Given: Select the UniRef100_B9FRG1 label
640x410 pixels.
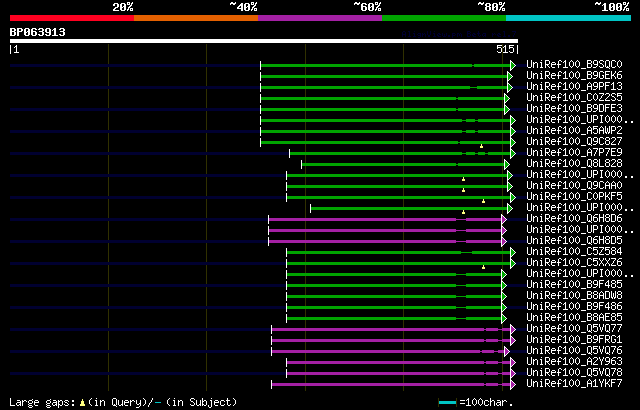Looking at the screenshot, I should 574,340.
